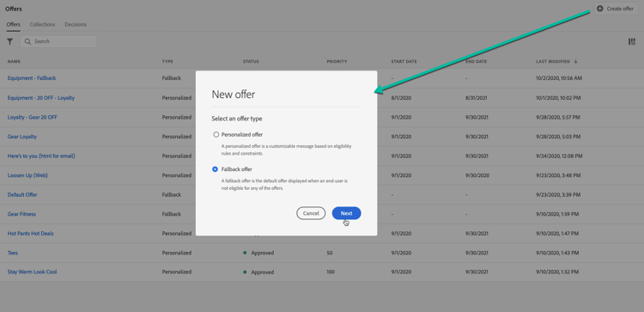The height and width of the screenshot is (312, 644).
Task: Switch to the Decisions tab
Action: (76, 25)
